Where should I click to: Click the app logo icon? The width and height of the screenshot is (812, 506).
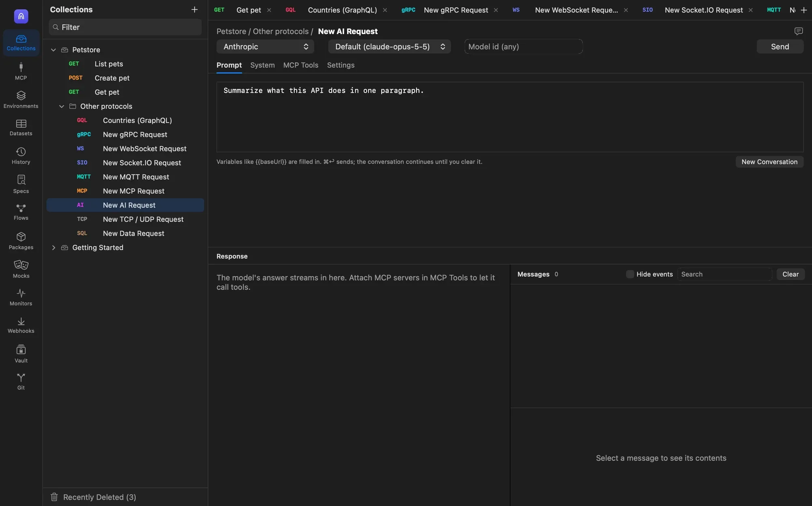[21, 16]
